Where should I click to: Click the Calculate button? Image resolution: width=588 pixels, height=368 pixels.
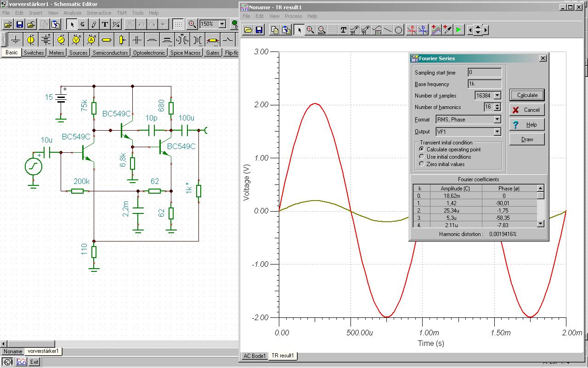point(527,95)
